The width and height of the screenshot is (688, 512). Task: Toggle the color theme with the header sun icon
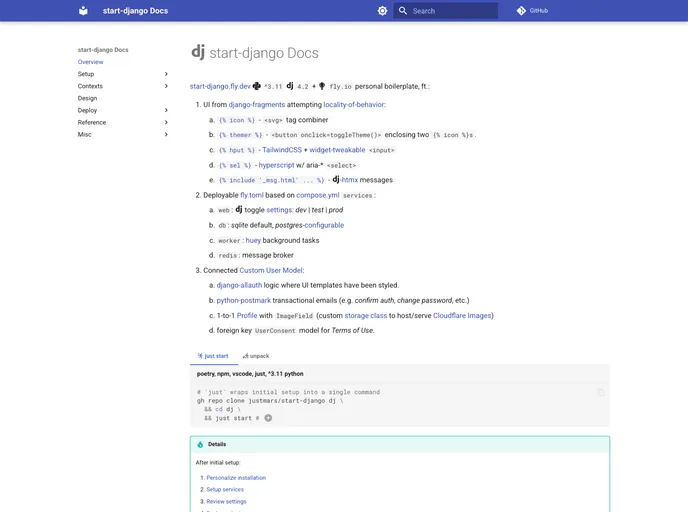pyautogui.click(x=382, y=11)
